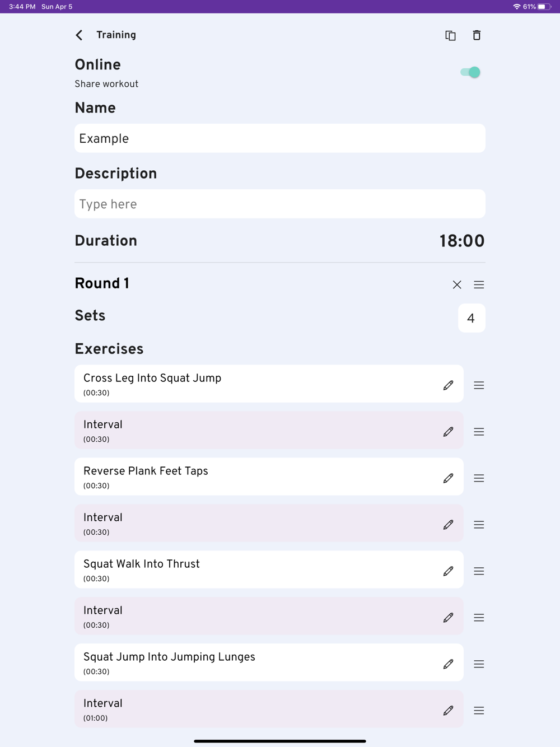Edit Squat Walk Into Thrust exercise
Screen dimensions: 560x747
click(x=448, y=571)
